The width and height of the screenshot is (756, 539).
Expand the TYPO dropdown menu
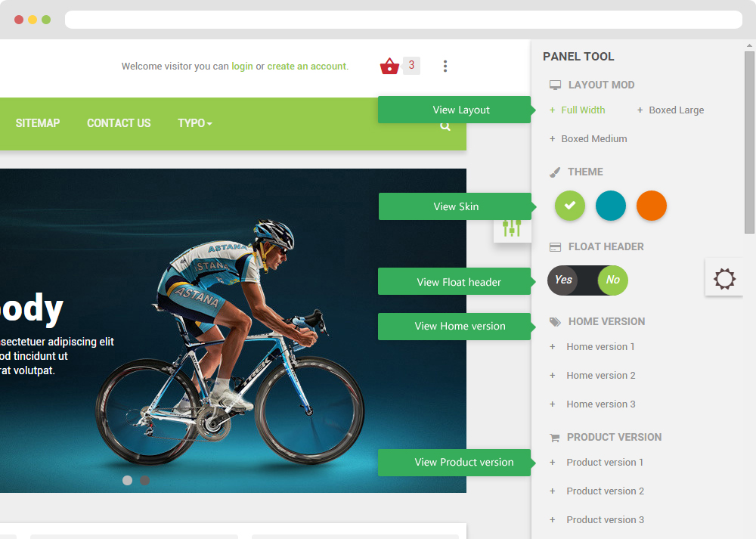tap(195, 123)
